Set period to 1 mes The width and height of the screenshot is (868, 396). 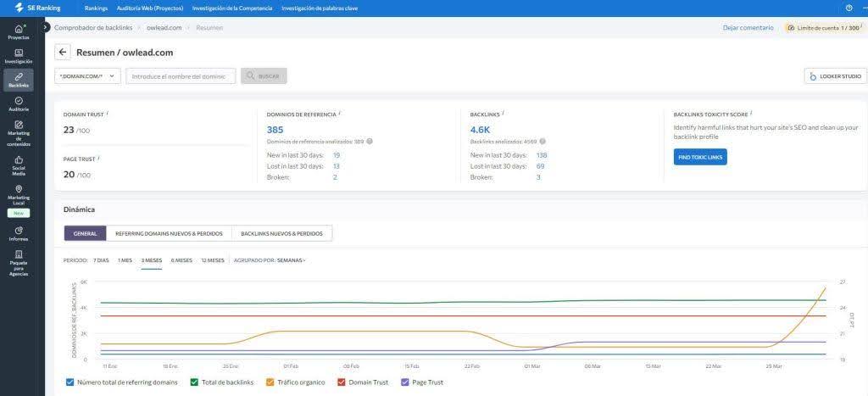[125, 260]
